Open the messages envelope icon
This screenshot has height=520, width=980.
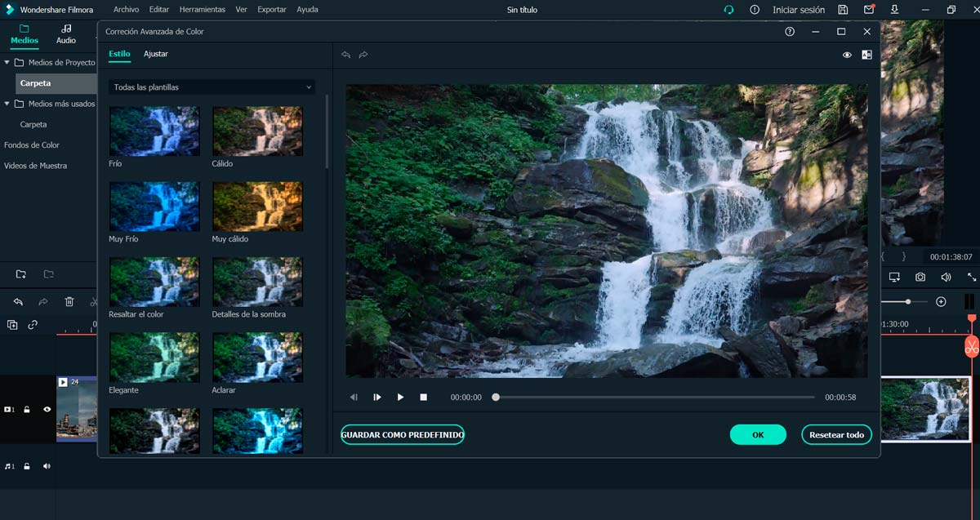(869, 10)
